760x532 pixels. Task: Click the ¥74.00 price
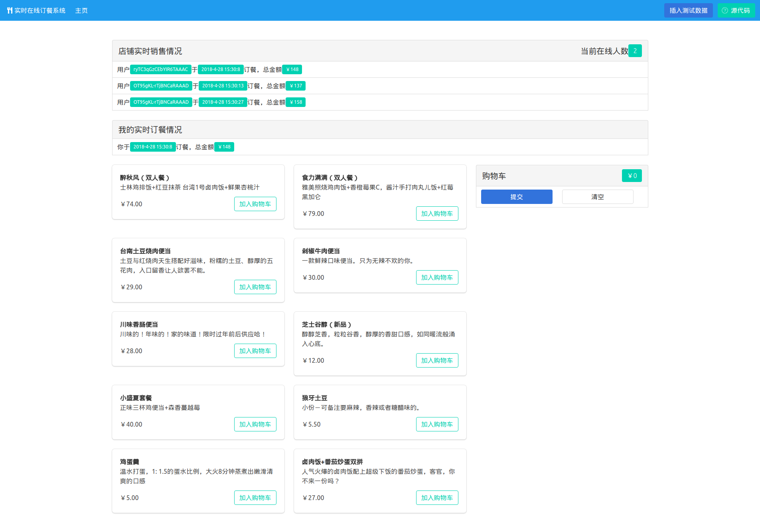[x=131, y=204]
